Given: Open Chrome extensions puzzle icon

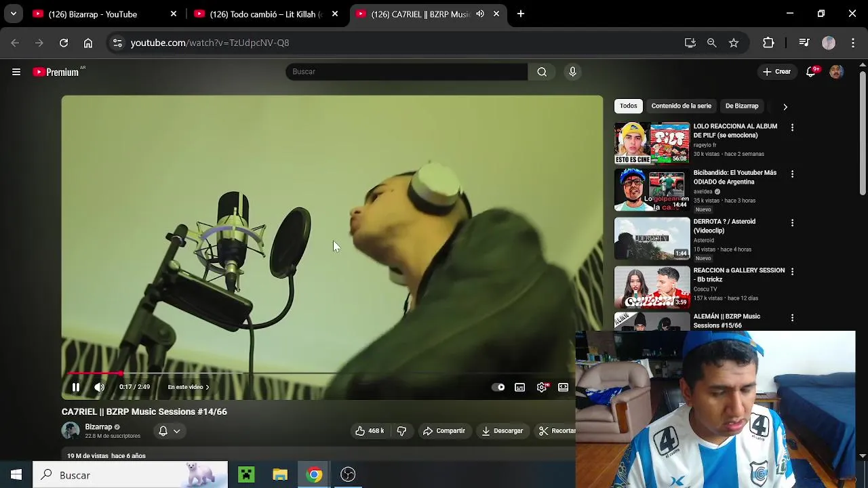Looking at the screenshot, I should [768, 43].
